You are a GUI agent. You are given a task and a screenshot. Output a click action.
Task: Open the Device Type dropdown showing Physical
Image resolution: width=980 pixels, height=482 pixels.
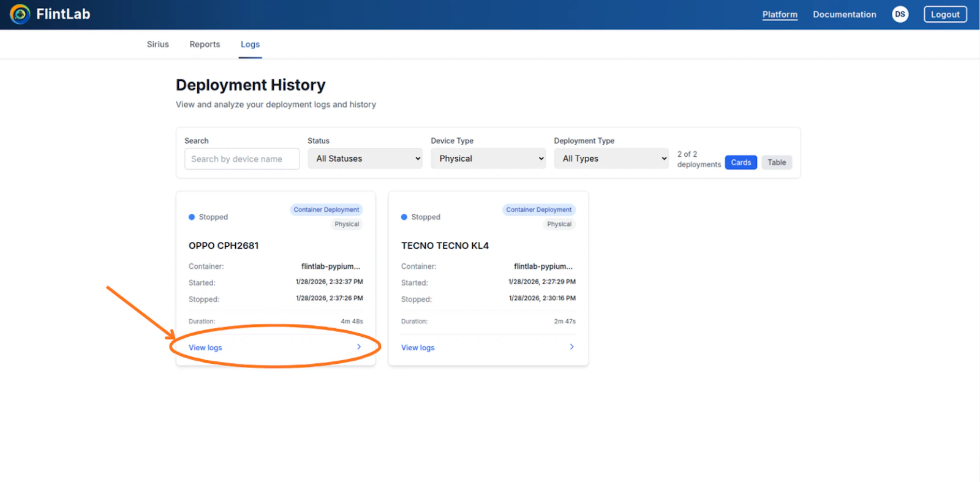click(488, 159)
